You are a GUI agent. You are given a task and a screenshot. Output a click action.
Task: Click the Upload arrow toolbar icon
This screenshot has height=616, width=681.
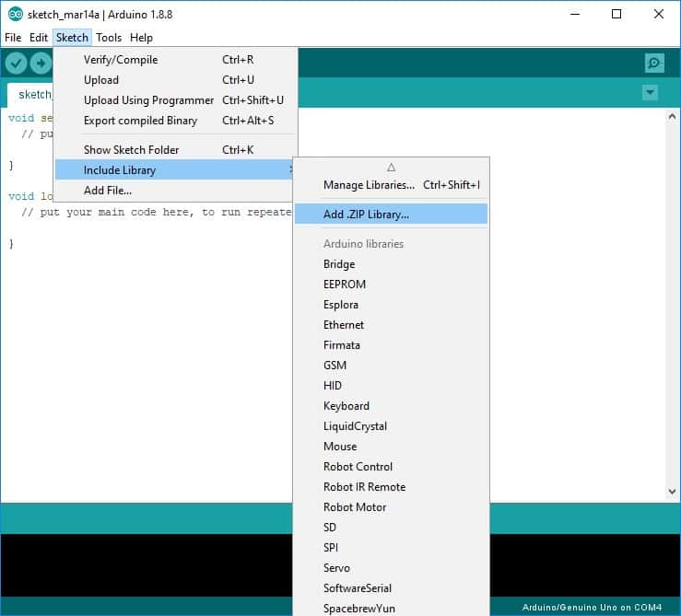click(x=41, y=64)
